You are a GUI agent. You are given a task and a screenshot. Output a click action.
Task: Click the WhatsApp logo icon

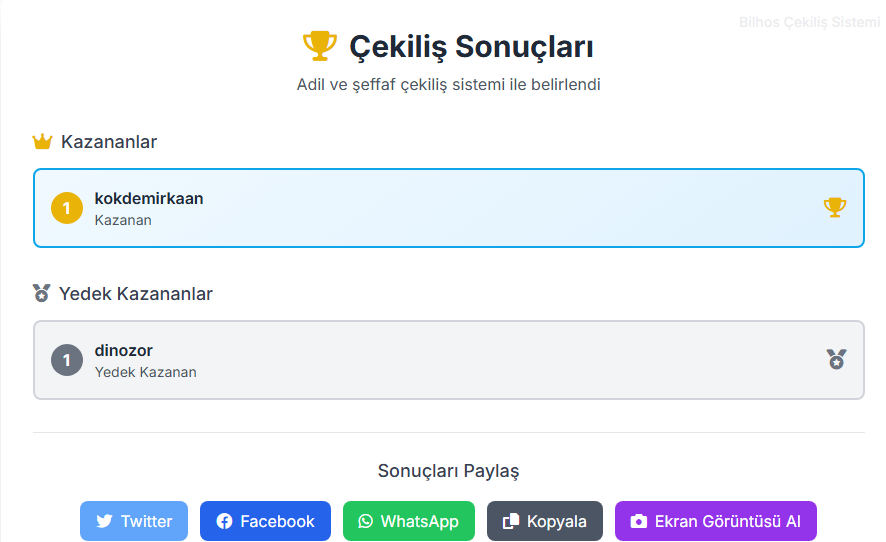click(366, 521)
